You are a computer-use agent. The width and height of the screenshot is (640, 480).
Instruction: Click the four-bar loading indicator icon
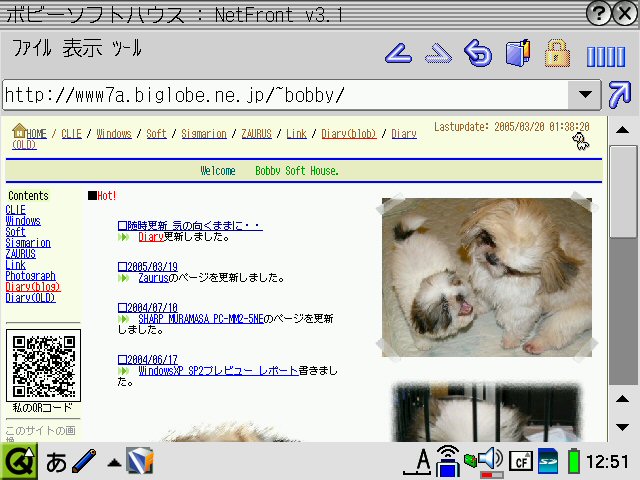[x=605, y=56]
